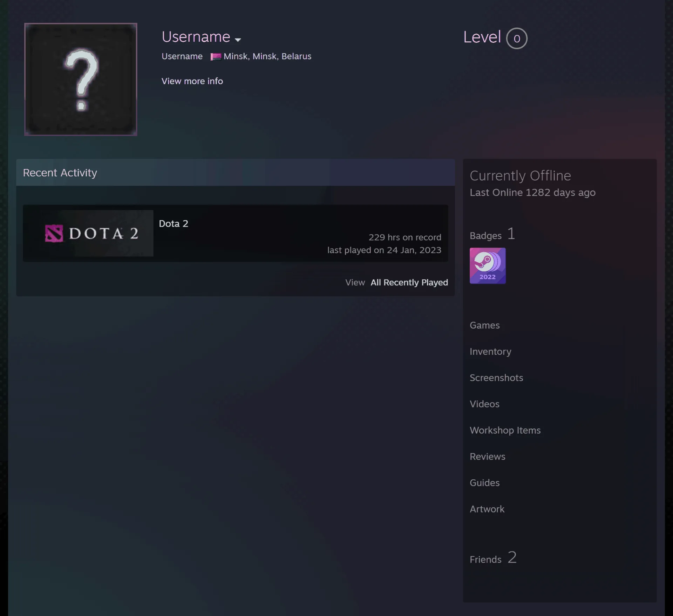The image size is (673, 616).
Task: Click the 229 hrs on record text
Action: pos(405,237)
